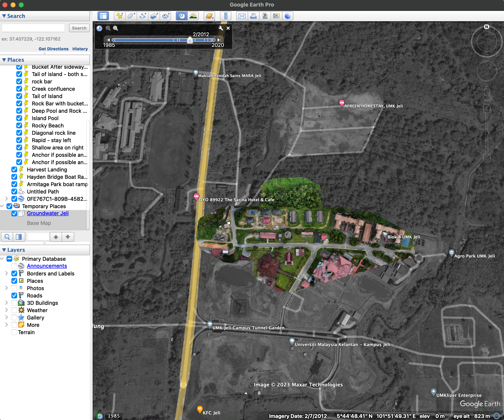This screenshot has width=504, height=420.
Task: Add a path with toolbar icon
Action: click(x=143, y=16)
